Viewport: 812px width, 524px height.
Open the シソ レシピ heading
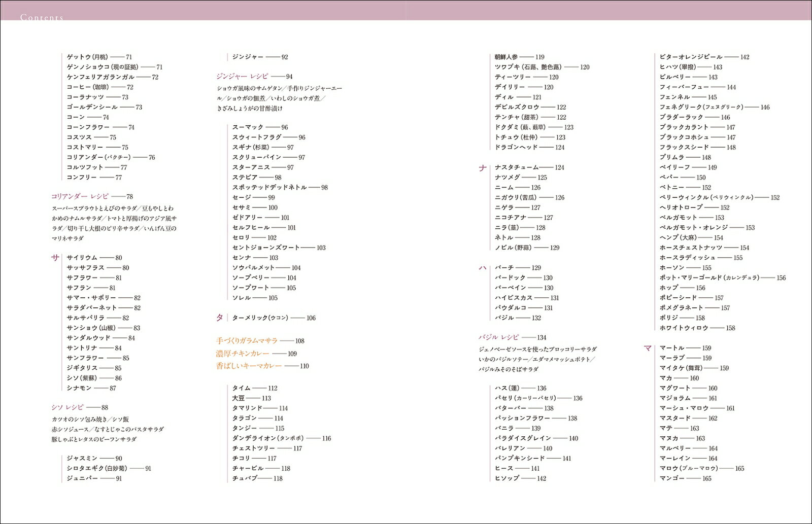(67, 407)
